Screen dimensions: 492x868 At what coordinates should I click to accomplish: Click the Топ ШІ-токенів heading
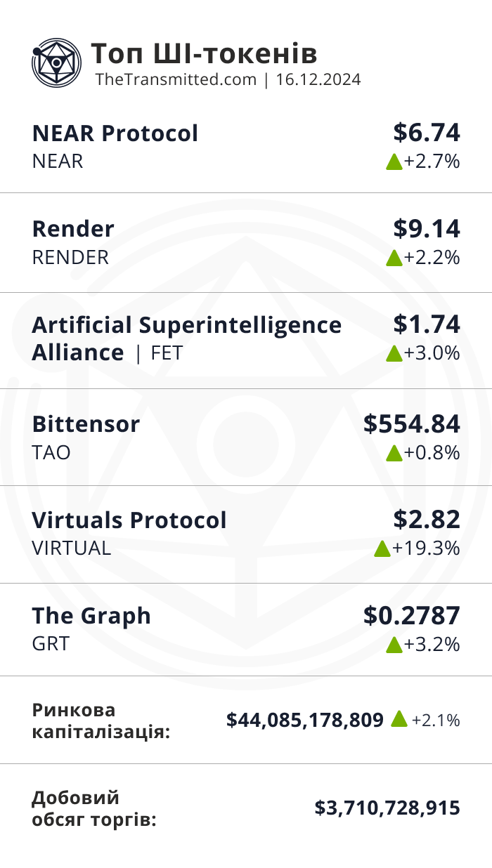tap(205, 53)
